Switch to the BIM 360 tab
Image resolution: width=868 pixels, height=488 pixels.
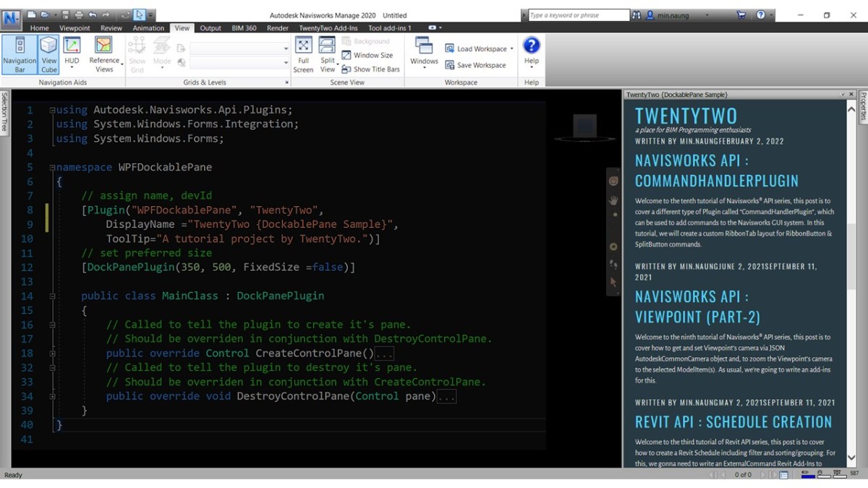click(244, 28)
